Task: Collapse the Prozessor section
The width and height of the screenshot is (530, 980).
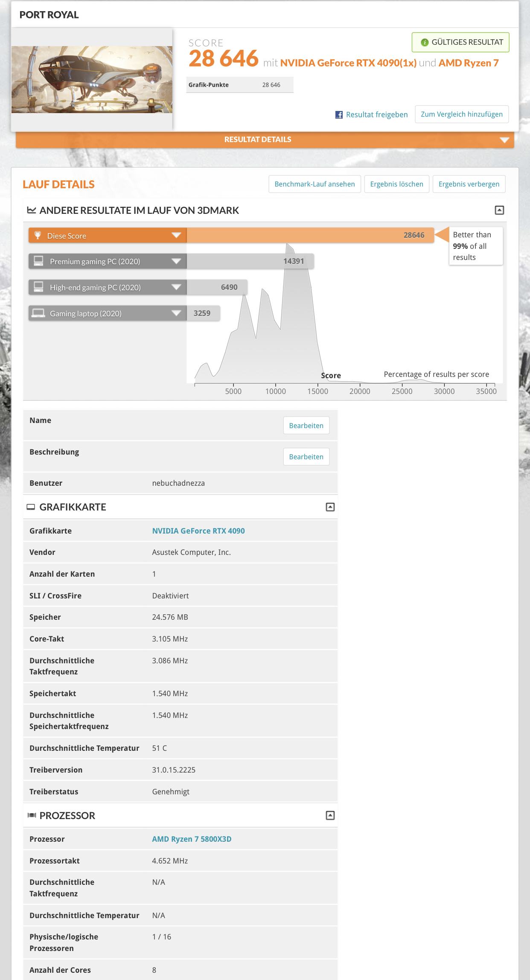Action: pyautogui.click(x=330, y=816)
